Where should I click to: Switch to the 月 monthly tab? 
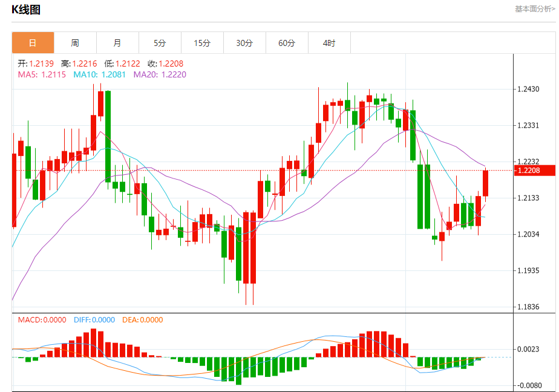pyautogui.click(x=117, y=43)
